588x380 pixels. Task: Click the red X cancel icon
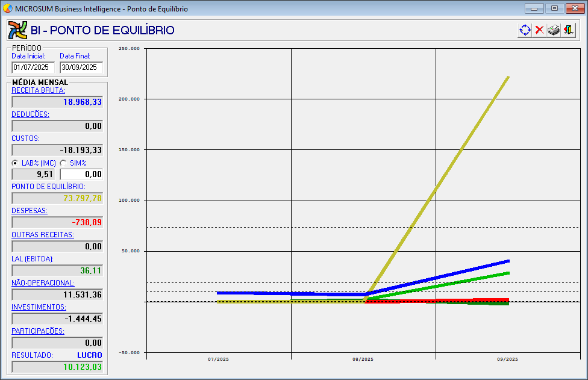coord(539,30)
